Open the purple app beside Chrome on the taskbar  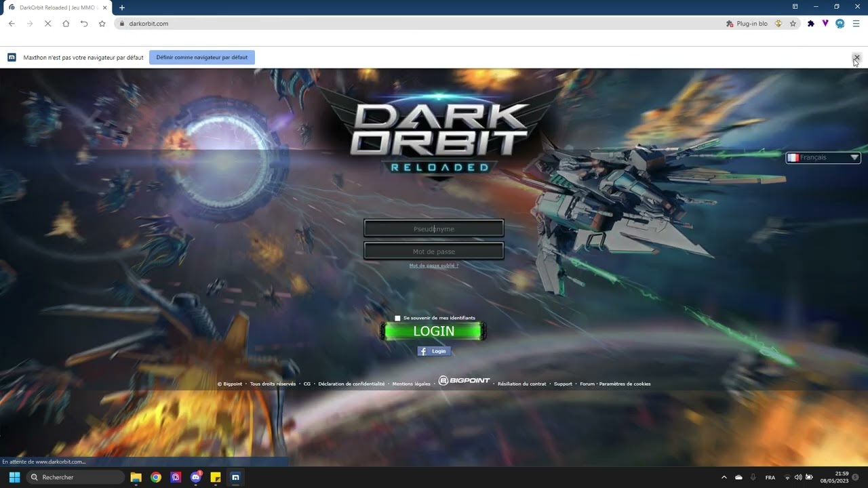pos(176,477)
